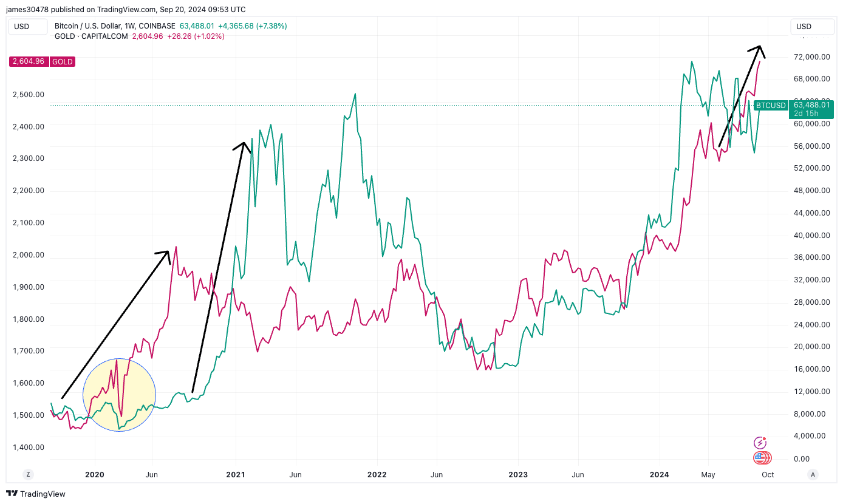Click the Z timezone button at bottom left
843x504 pixels.
click(27, 474)
